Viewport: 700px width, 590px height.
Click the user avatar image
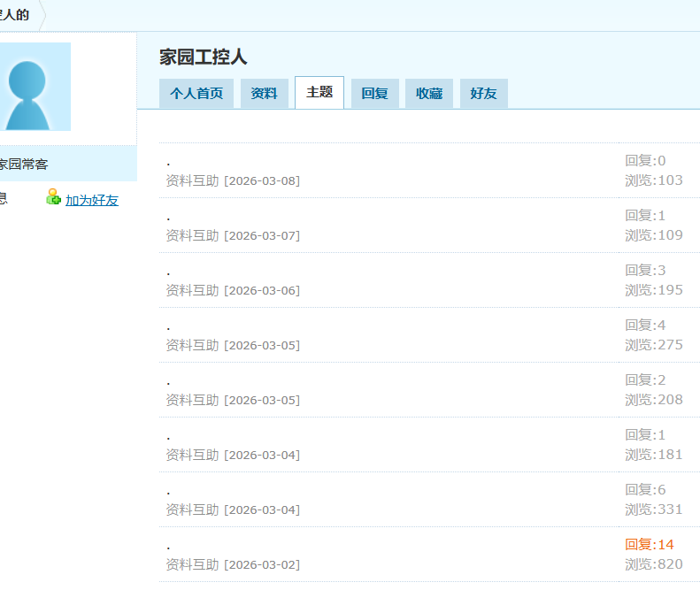35,87
